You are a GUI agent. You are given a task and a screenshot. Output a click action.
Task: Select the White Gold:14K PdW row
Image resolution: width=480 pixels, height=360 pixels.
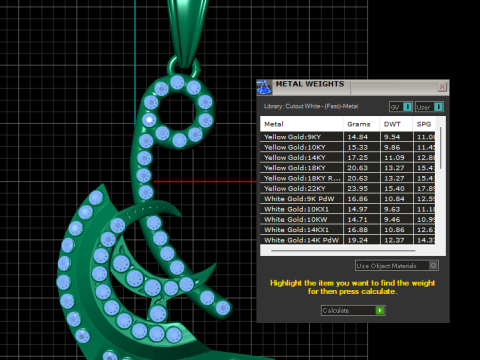[x=348, y=240]
